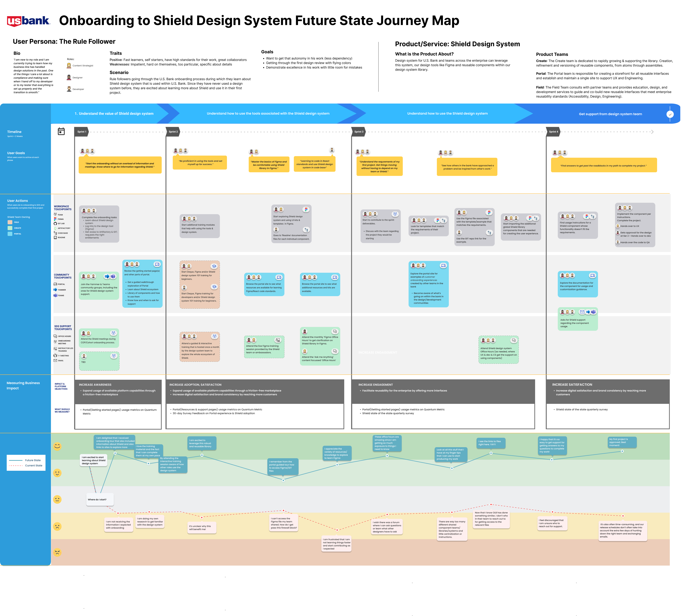Click the checkmark circle ending the phase bar
Image resolution: width=687 pixels, height=616 pixels.
pos(670,114)
